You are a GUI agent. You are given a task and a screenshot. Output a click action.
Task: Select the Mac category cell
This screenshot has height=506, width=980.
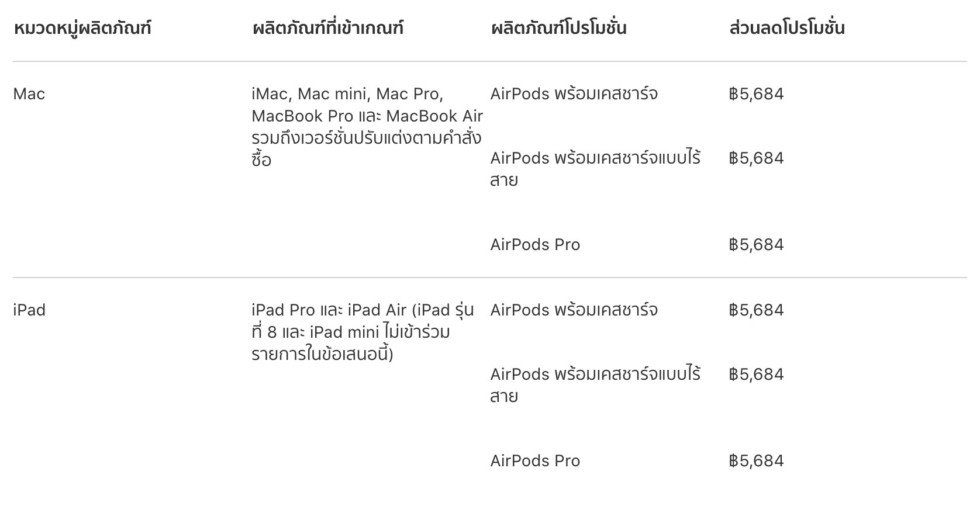click(29, 94)
